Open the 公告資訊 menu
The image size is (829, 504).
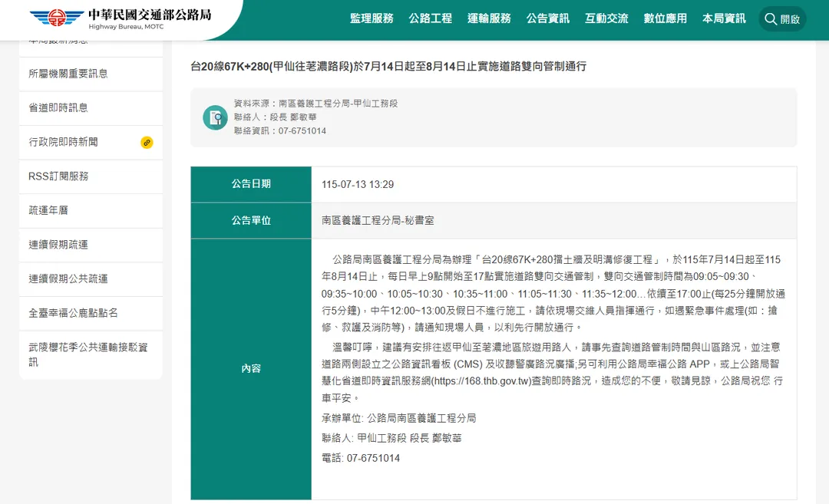pos(548,18)
